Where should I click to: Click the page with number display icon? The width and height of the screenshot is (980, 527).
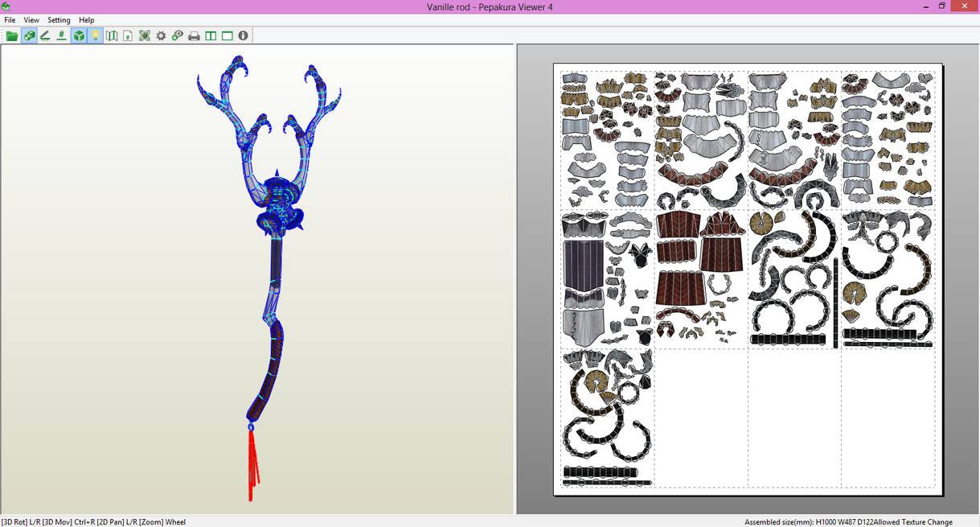click(127, 35)
